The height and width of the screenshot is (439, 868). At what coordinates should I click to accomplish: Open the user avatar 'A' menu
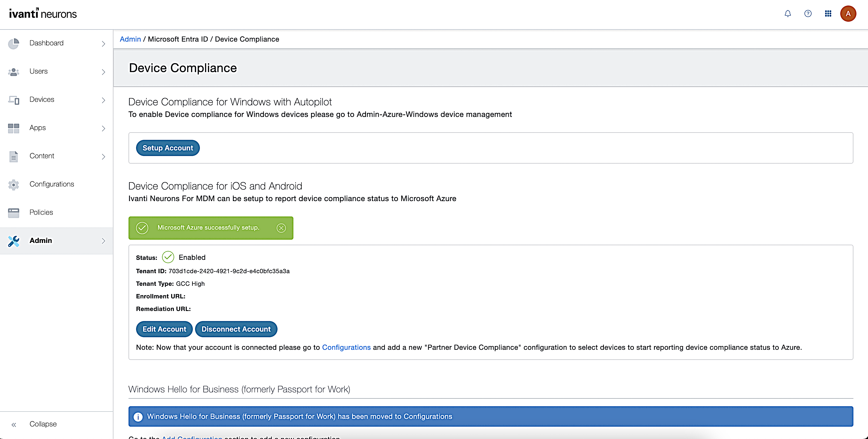(848, 14)
